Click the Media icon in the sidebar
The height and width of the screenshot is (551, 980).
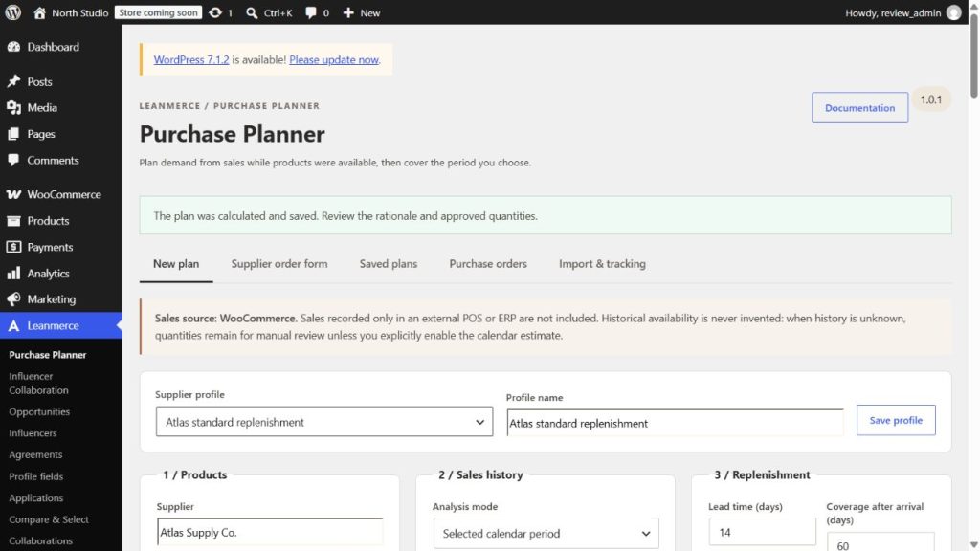[x=13, y=107]
